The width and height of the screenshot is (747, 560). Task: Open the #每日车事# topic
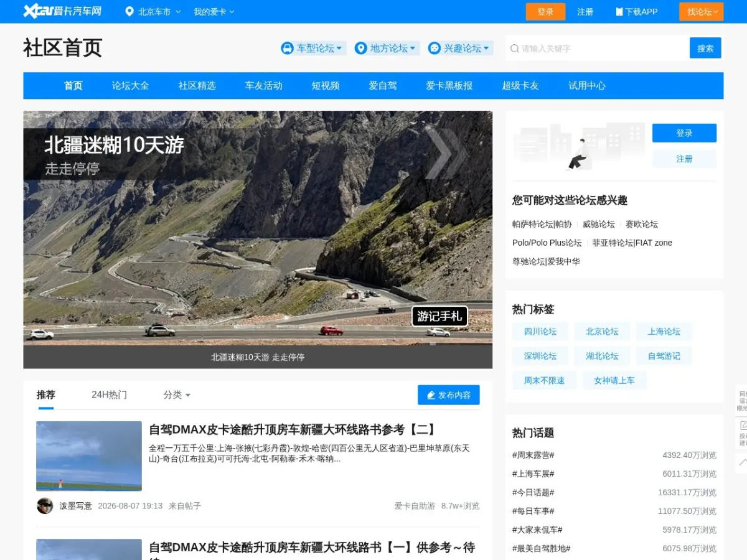tap(533, 511)
